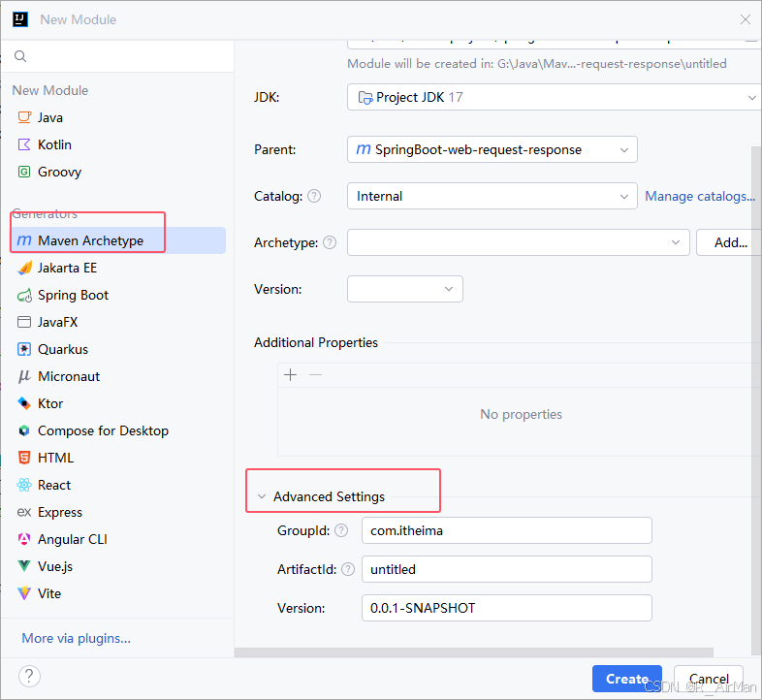Click the GroupId input field
The width and height of the screenshot is (762, 700).
tap(506, 530)
